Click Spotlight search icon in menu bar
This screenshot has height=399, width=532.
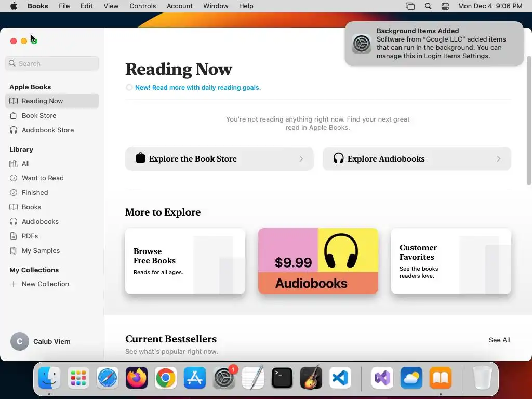(x=428, y=6)
